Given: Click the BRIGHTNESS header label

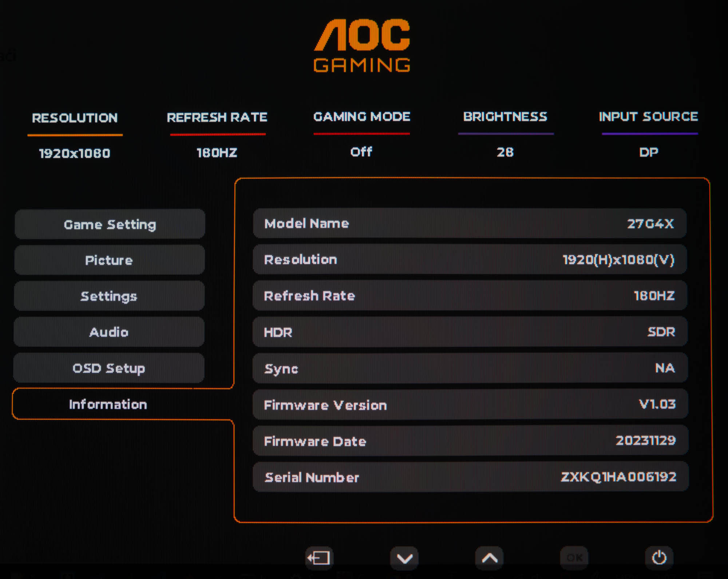Looking at the screenshot, I should coord(505,116).
